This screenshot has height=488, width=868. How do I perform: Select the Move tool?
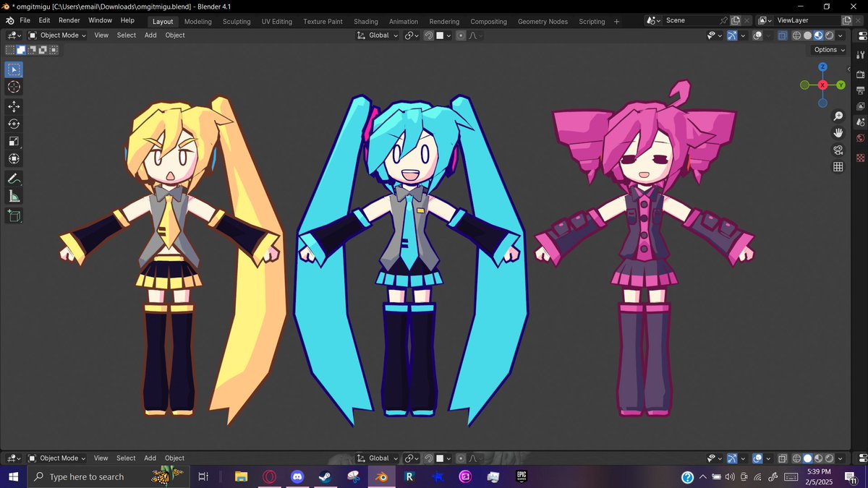pyautogui.click(x=14, y=106)
